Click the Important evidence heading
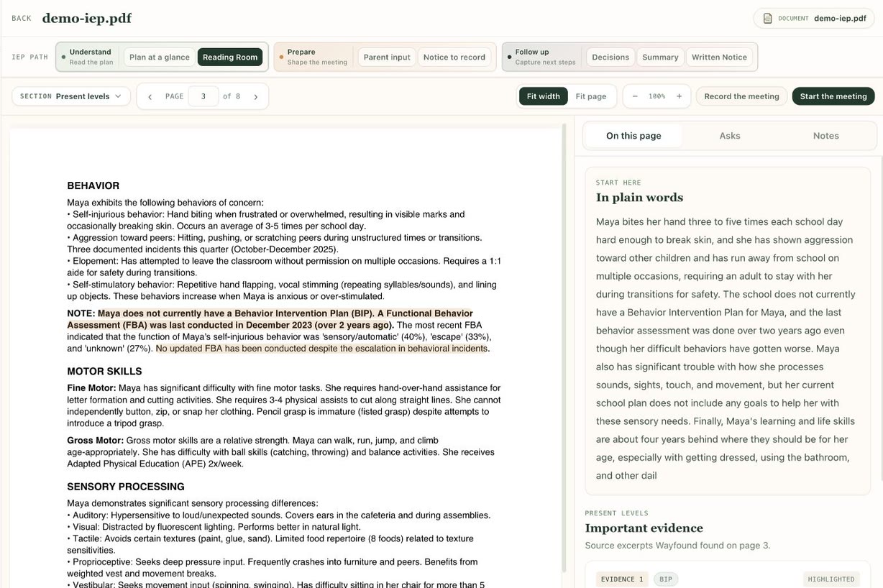This screenshot has width=883, height=588. (x=644, y=528)
